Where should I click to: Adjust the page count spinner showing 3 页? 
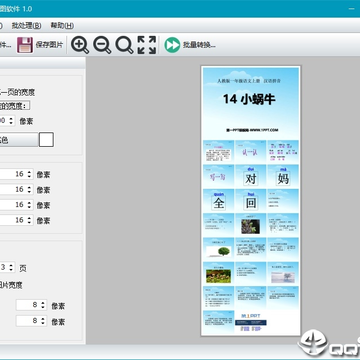(7, 267)
